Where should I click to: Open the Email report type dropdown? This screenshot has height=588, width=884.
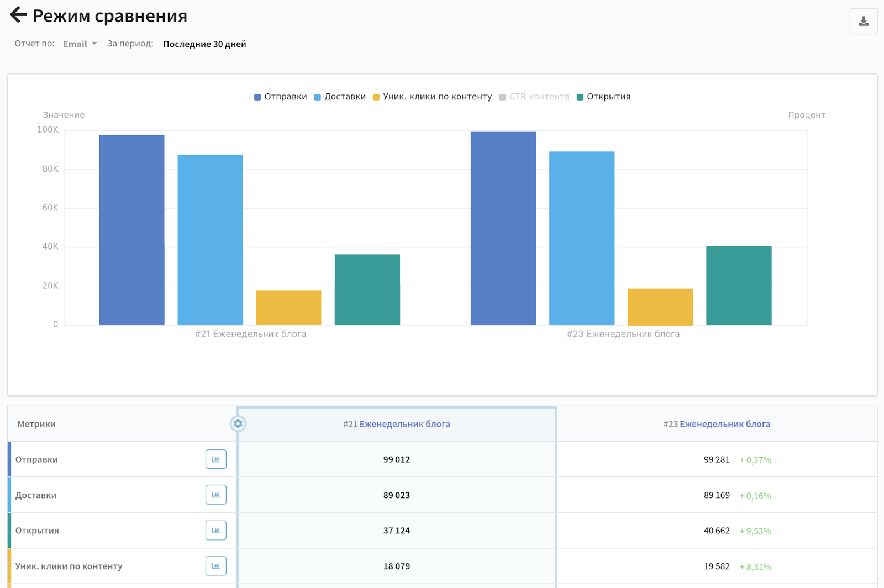(x=80, y=44)
